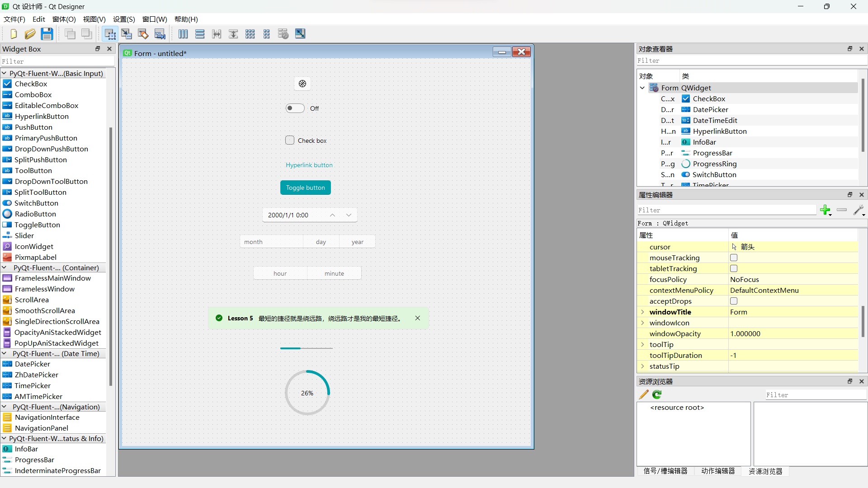The image size is (868, 488).
Task: Click the Adjust Size toolbar icon
Action: click(x=300, y=34)
